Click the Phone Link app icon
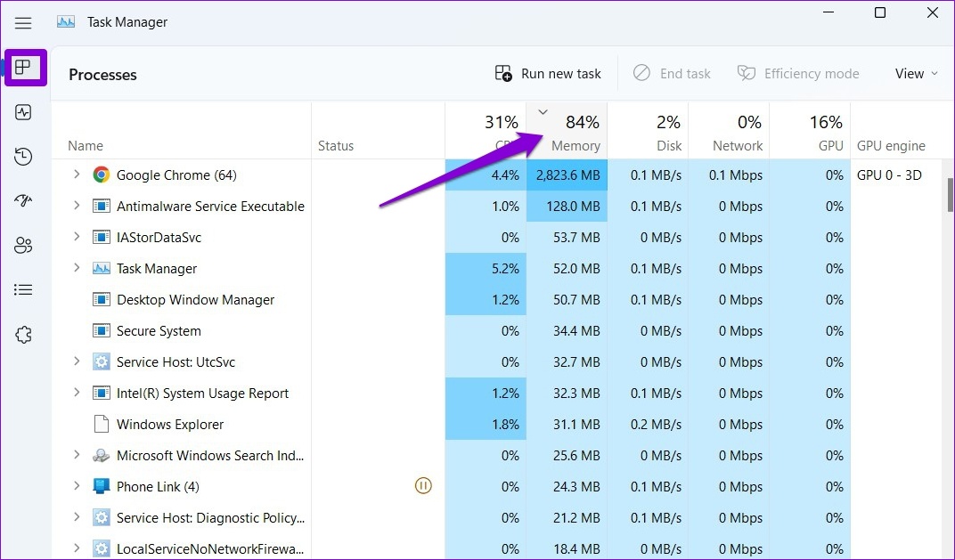 pyautogui.click(x=101, y=486)
